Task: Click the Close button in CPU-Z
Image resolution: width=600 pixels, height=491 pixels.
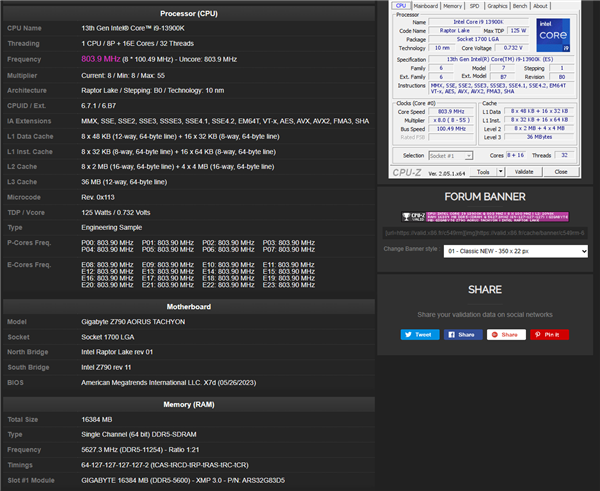Action: click(x=561, y=172)
